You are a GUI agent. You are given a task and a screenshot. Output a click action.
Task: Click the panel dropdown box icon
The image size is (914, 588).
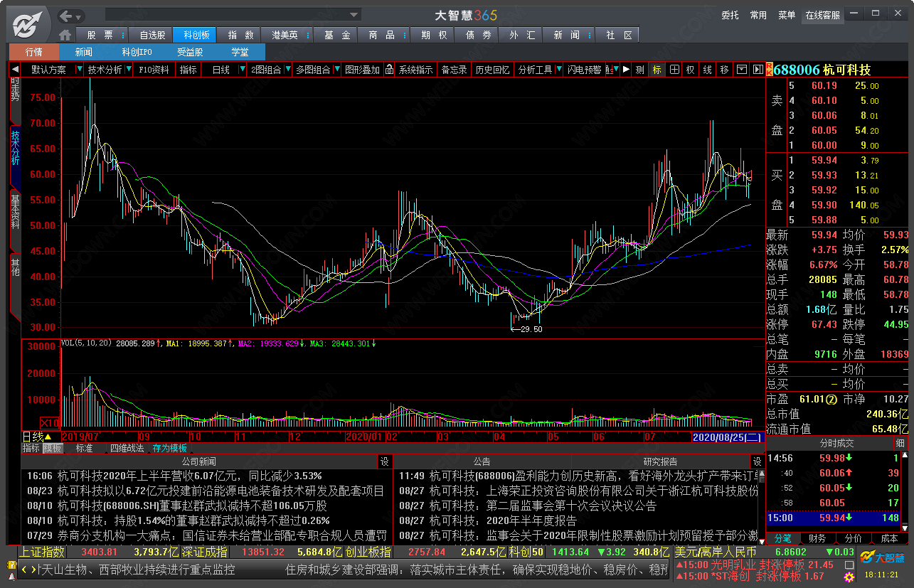[x=742, y=70]
